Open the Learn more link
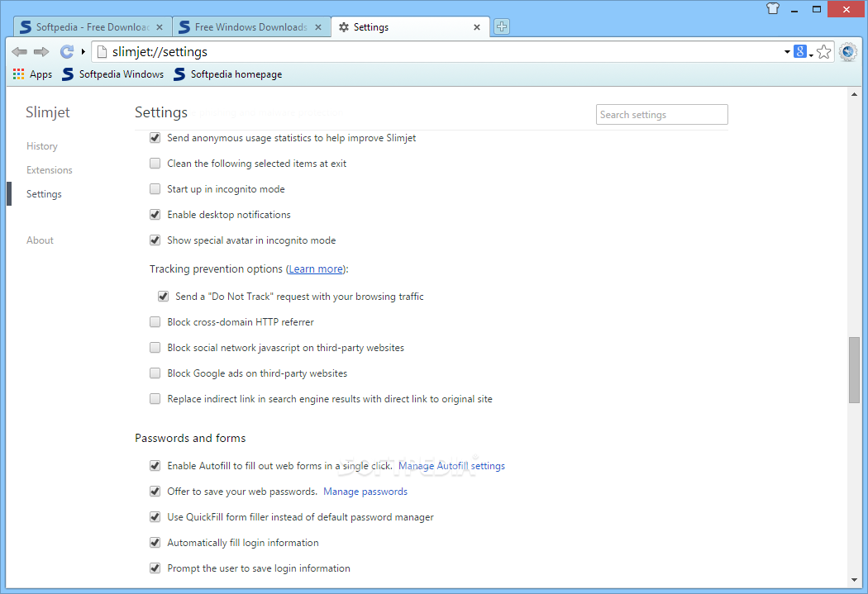Viewport: 868px width, 594px height. click(316, 268)
